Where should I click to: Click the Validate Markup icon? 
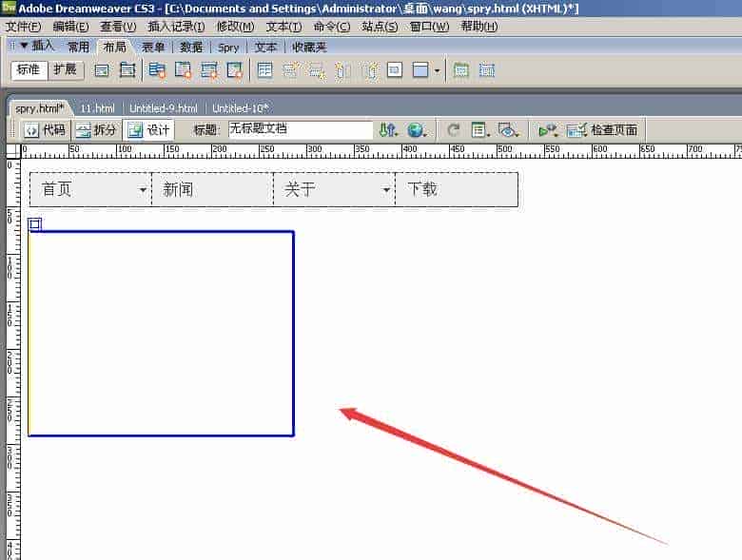tap(548, 129)
